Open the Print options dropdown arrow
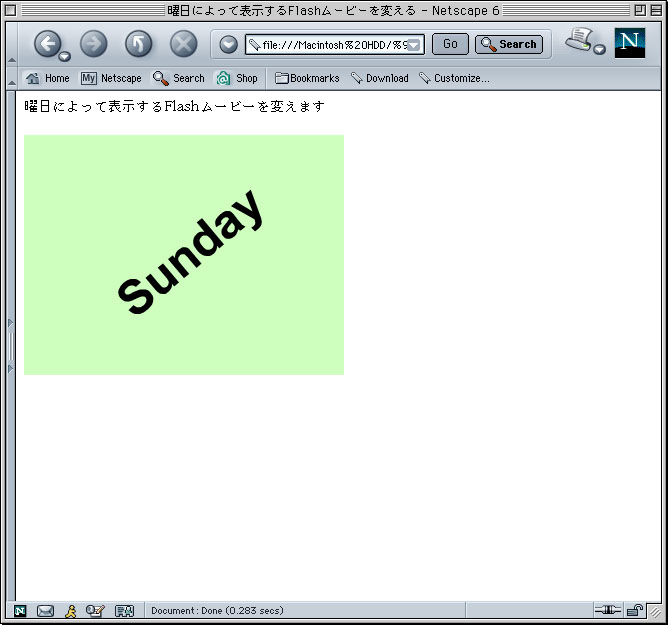The image size is (668, 625). tap(599, 49)
